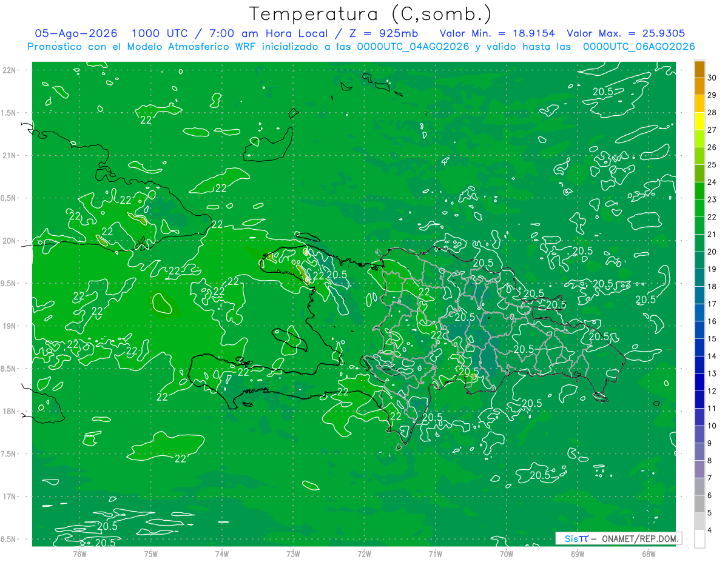
Task: Click the legend value "4"
Action: (710, 530)
